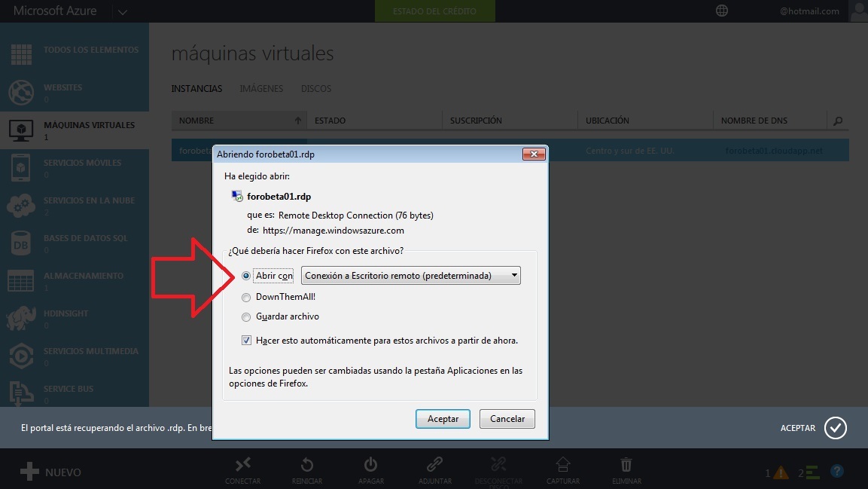
Task: Click the round Aceptar checkmark icon
Action: tap(836, 427)
